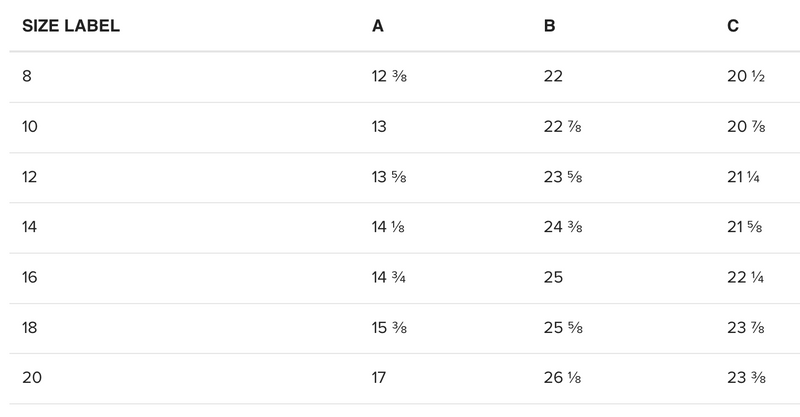800x417 pixels.
Task: Click the 12 ⅜ value in column A
Action: click(389, 77)
